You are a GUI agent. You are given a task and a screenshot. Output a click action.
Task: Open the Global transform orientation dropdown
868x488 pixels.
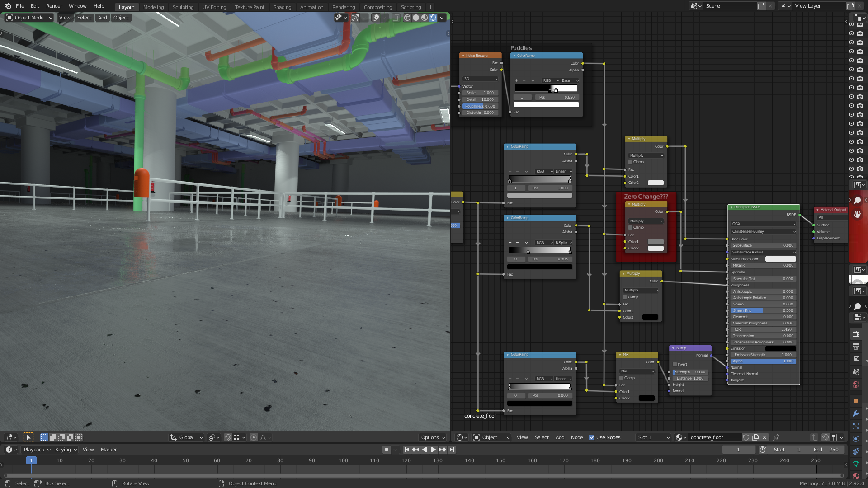[x=187, y=437]
